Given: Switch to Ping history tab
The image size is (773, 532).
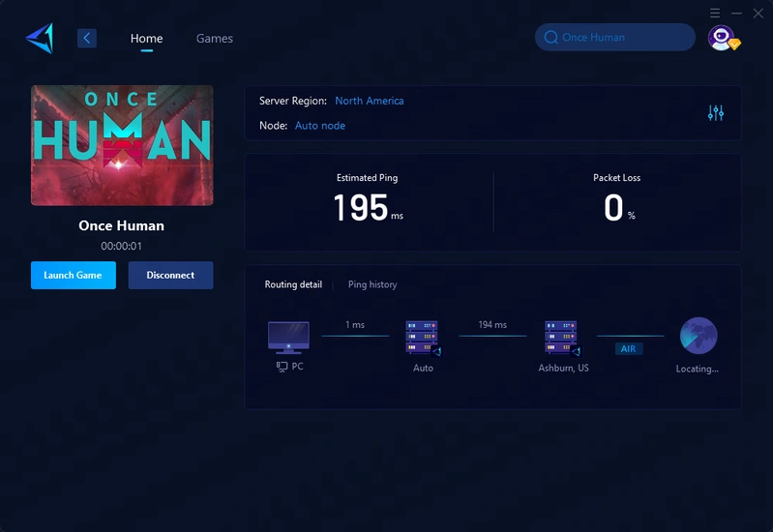Looking at the screenshot, I should pos(372,284).
